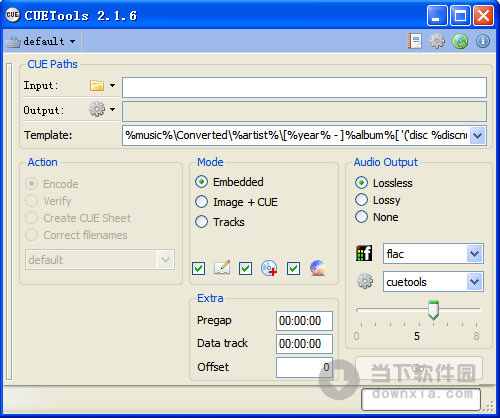Viewport: 500px width, 418px height.
Task: Open settings gear in top toolbar
Action: click(437, 41)
